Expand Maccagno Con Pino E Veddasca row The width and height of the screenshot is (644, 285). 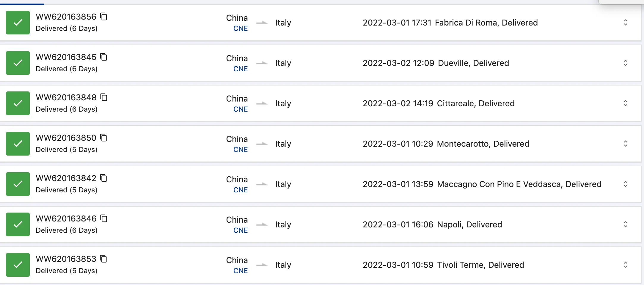coord(625,184)
